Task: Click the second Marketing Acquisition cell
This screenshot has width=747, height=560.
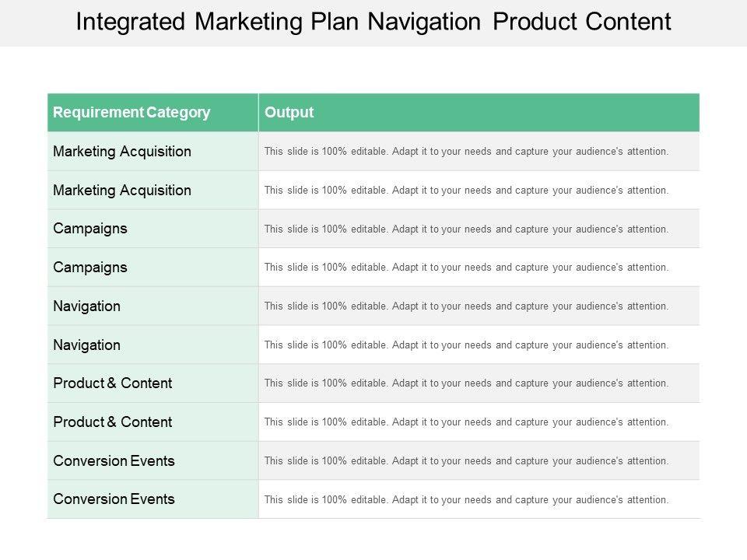Action: click(x=122, y=190)
